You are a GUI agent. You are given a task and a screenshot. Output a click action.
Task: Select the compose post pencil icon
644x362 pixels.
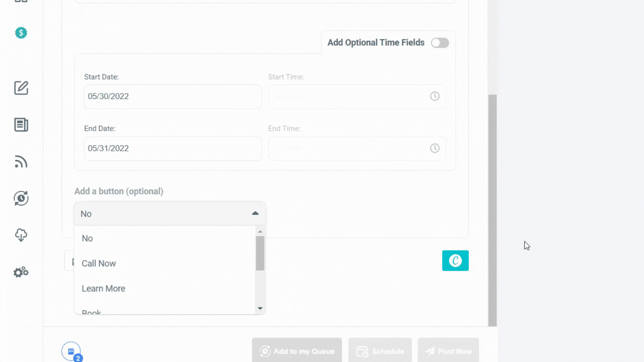tap(21, 88)
